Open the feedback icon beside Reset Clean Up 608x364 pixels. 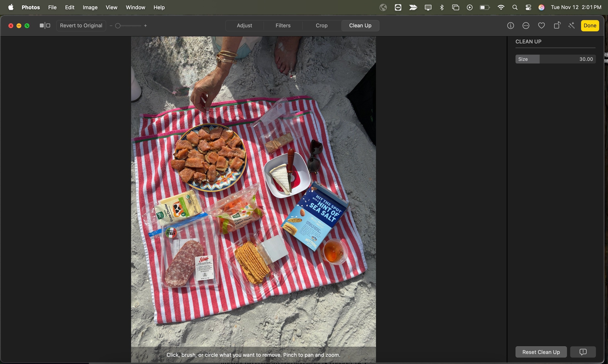tap(583, 352)
